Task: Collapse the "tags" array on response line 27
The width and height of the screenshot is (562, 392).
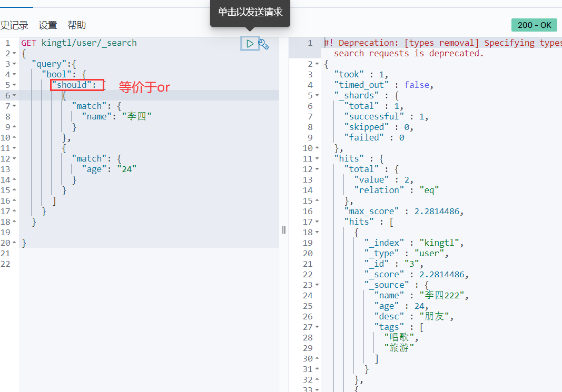Action: (317, 327)
